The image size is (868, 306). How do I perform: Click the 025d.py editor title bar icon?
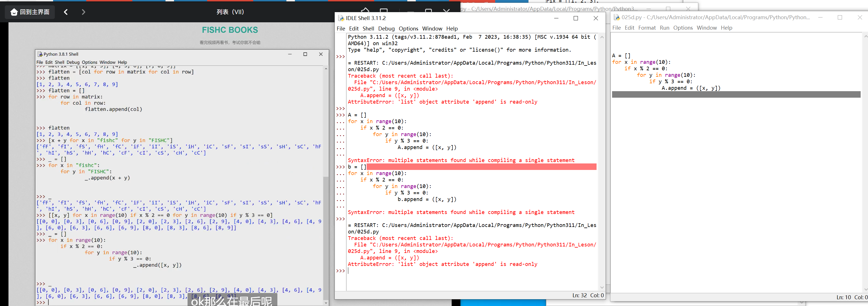tap(617, 17)
